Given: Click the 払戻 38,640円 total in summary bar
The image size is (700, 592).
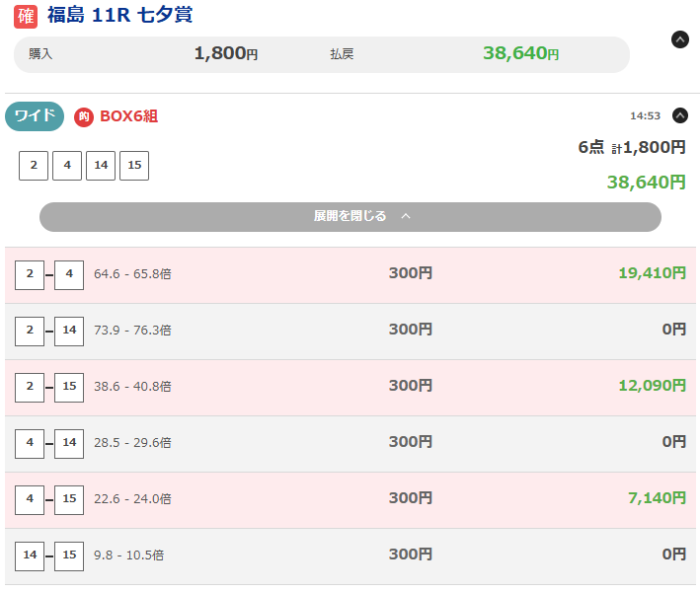Looking at the screenshot, I should [x=520, y=53].
